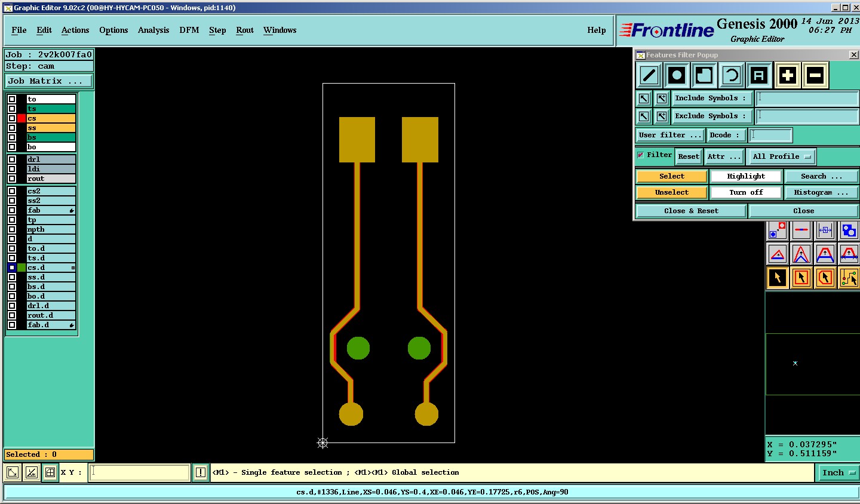Viewport: 860px width, 504px height.
Task: Activate the single arrow selection tool
Action: 778,278
